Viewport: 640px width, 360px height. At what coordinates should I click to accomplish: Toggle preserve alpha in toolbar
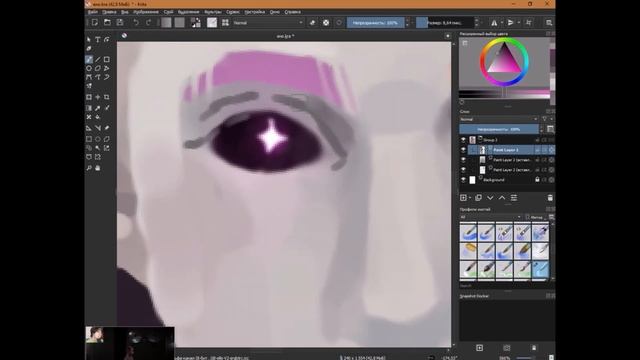coord(326,22)
